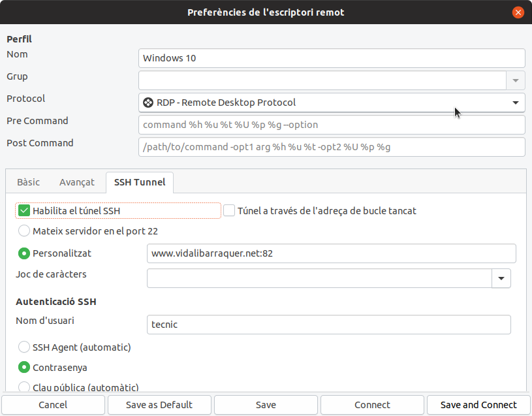Image resolution: width=532 pixels, height=416 pixels.
Task: Expand the Grup dropdown arrow
Action: tap(516, 80)
